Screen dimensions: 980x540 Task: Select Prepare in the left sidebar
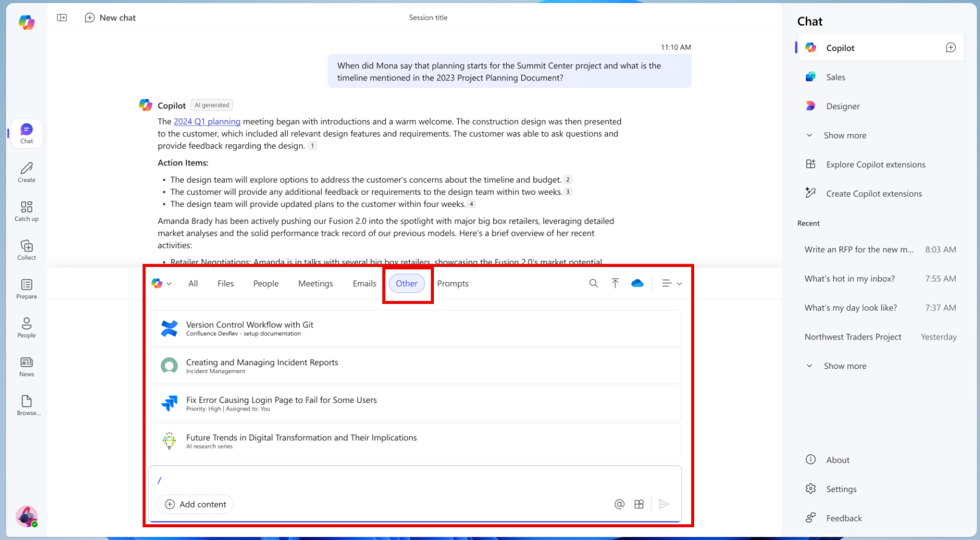tap(26, 289)
